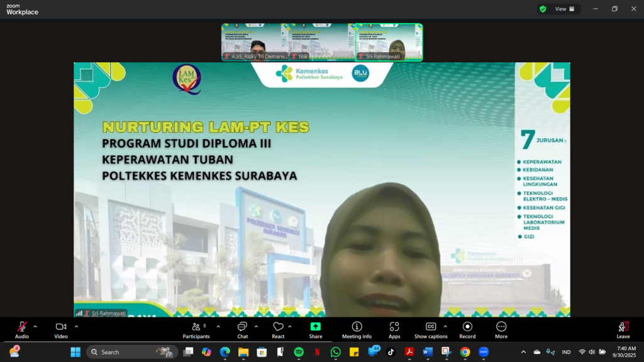The image size is (644, 362).
Task: Open the weather widget on taskbar
Action: click(x=14, y=352)
